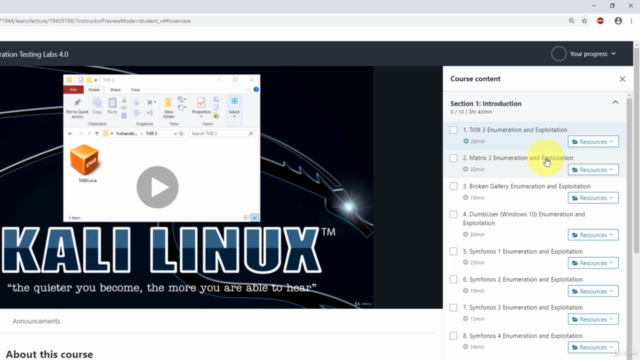Open Resources for Broken Gallery lecture
Screen dimensions: 640x360
coord(593,198)
